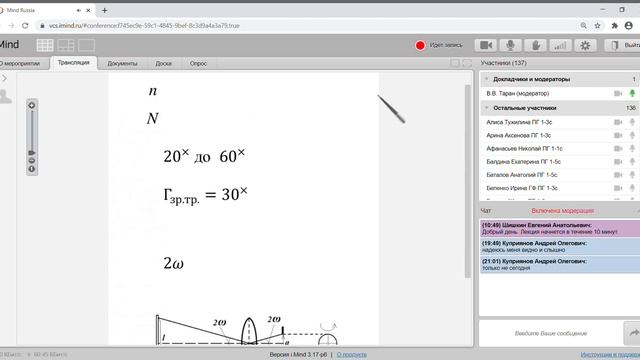Click camera icon for Афанасьев Николай
The image size is (640, 360).
(618, 149)
